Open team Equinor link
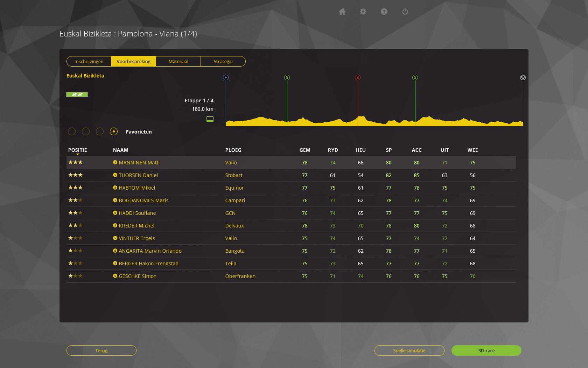The height and width of the screenshot is (368, 588). tap(234, 188)
